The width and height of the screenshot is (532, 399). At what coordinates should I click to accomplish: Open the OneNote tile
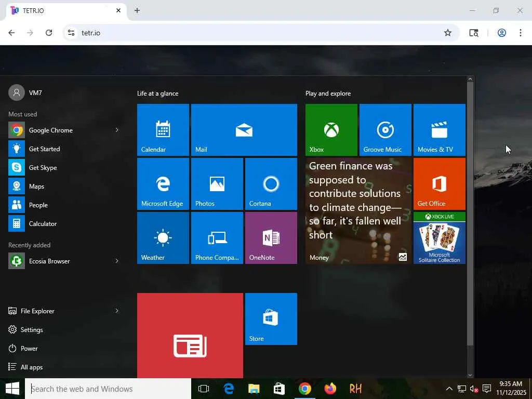point(271,238)
